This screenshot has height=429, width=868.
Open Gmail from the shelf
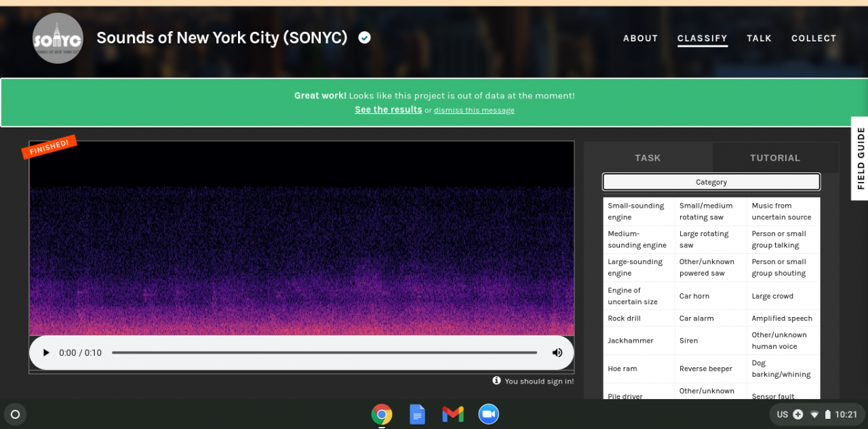tap(453, 414)
